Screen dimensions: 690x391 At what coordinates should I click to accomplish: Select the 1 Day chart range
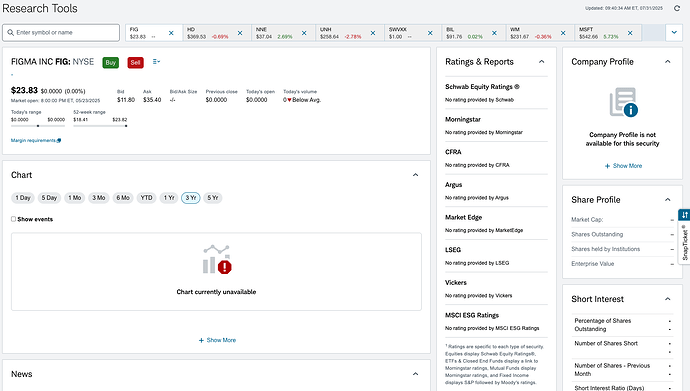(23, 198)
